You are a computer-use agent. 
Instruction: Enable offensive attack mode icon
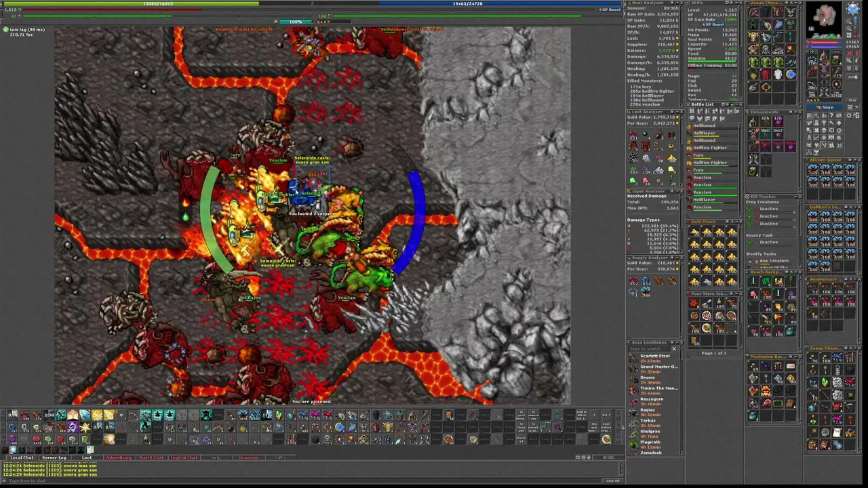pos(850,53)
